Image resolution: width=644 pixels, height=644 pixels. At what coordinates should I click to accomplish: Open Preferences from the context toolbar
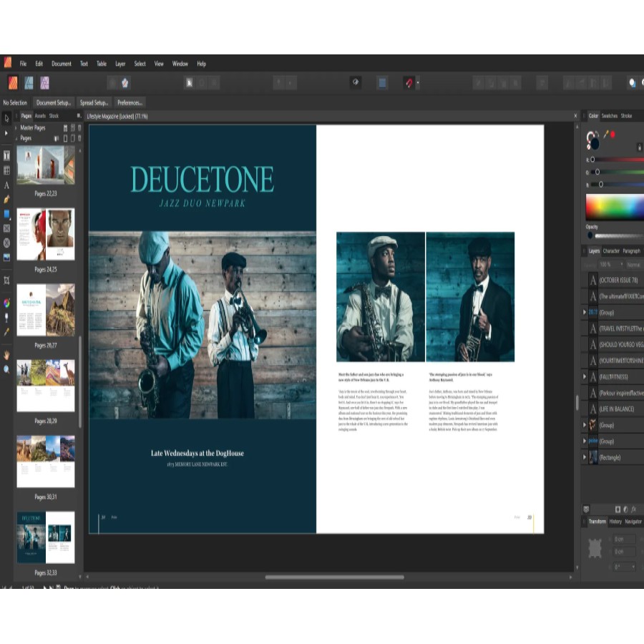[130, 102]
